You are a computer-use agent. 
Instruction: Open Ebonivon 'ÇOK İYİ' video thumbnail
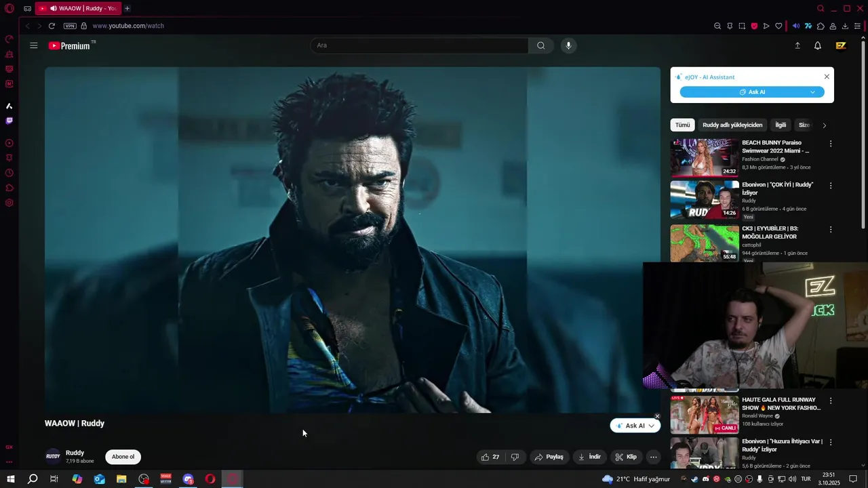[x=705, y=199]
